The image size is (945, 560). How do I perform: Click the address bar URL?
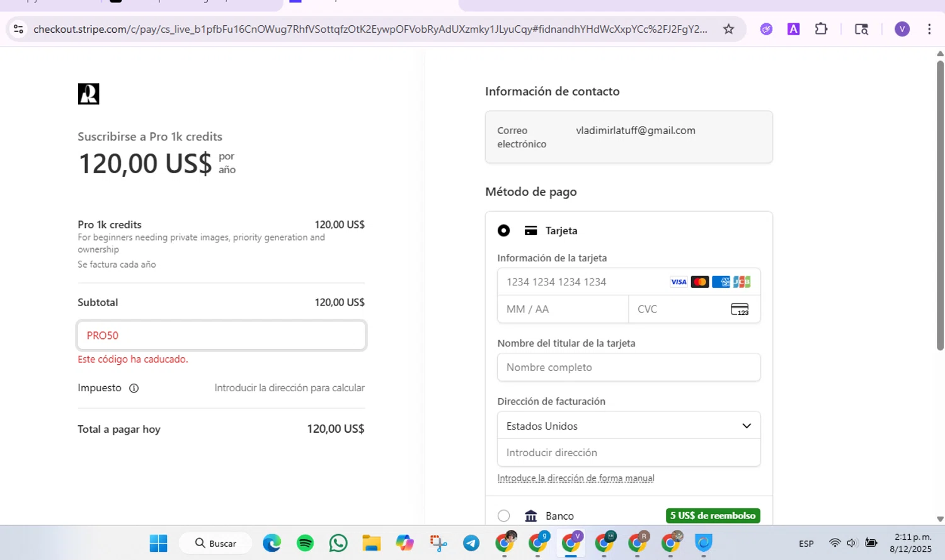pos(370,29)
